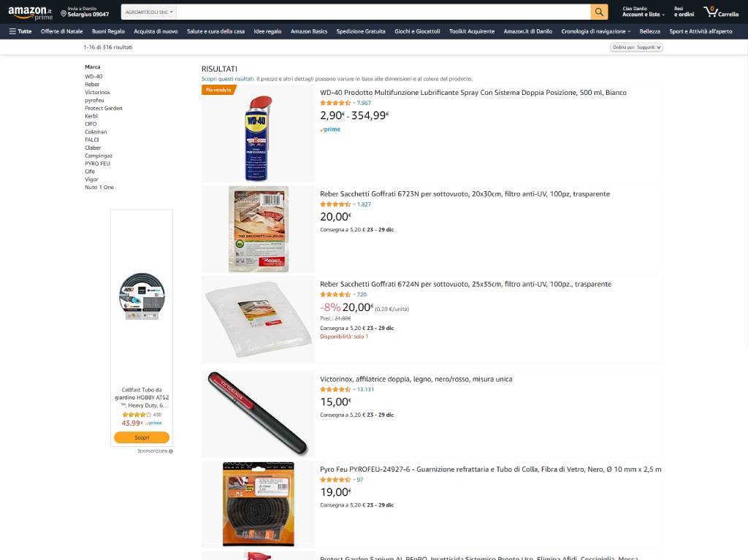The width and height of the screenshot is (748, 560).
Task: Click into the main search input field
Action: [383, 12]
